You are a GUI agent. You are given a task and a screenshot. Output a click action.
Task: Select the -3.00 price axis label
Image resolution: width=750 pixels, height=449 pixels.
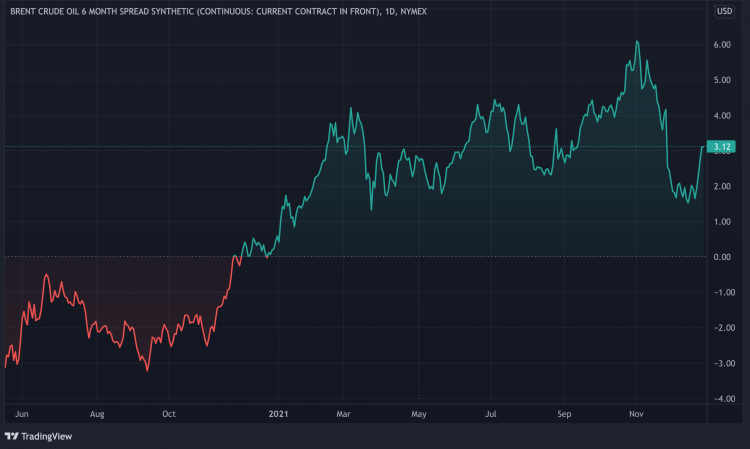tap(724, 363)
